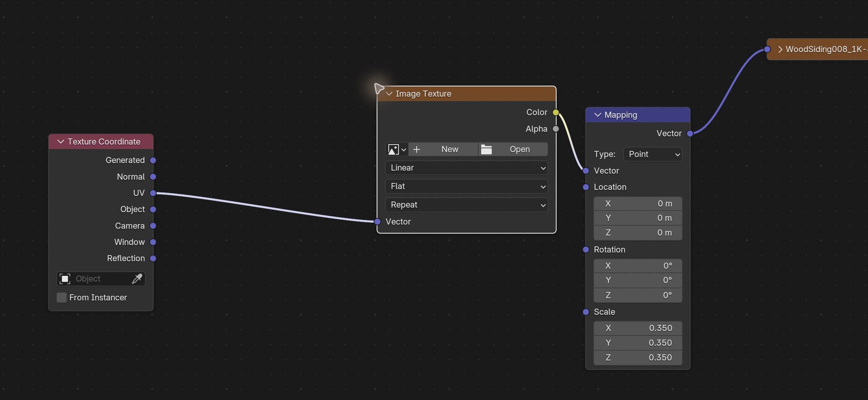Open the Flat projection dropdown
The height and width of the screenshot is (400, 868).
pos(466,186)
